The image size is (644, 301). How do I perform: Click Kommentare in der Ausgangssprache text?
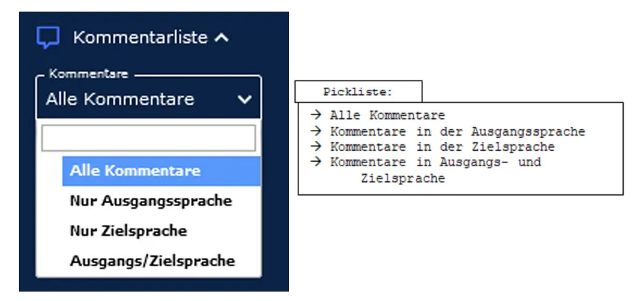pyautogui.click(x=458, y=131)
